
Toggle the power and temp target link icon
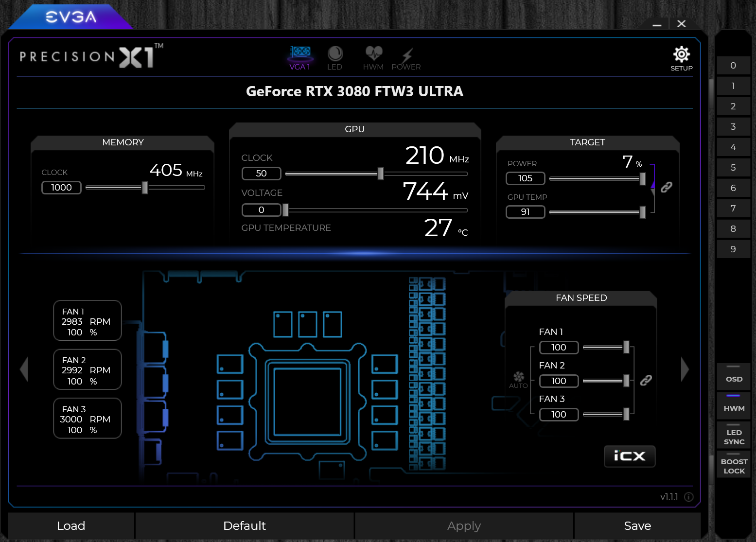(666, 187)
